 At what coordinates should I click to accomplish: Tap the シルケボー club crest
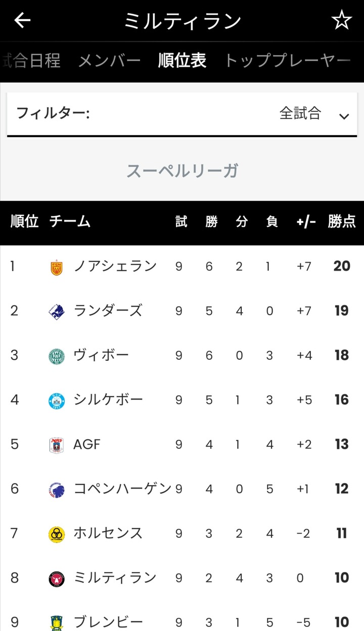[x=57, y=400]
